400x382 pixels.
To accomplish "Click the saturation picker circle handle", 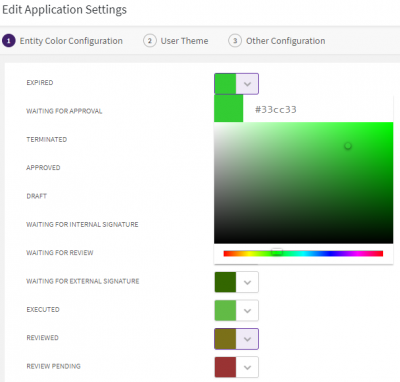I will [x=348, y=146].
